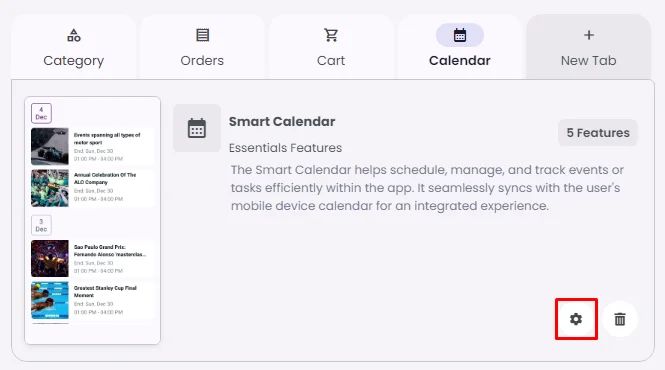The width and height of the screenshot is (665, 370).
Task: Select the 3 Dec date chip
Action: click(x=41, y=225)
